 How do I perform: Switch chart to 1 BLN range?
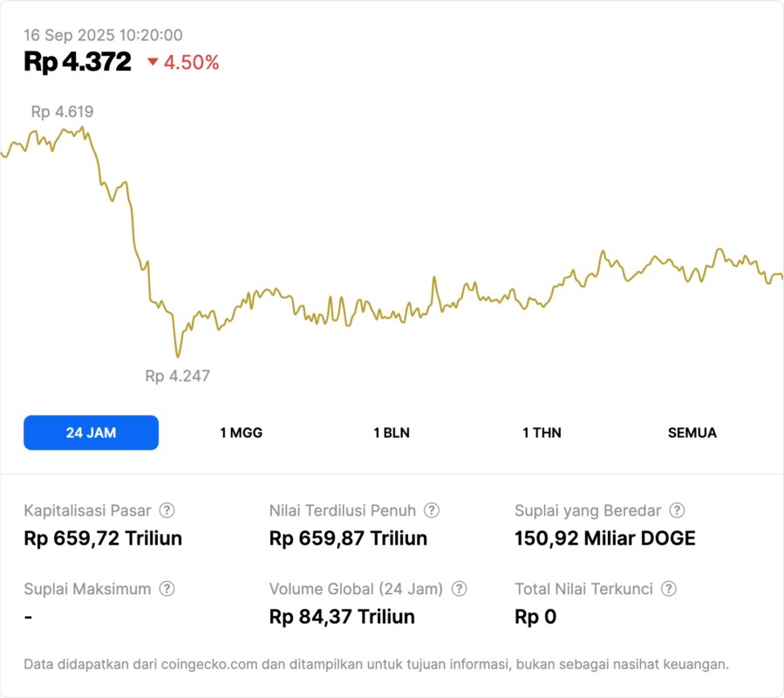(392, 433)
